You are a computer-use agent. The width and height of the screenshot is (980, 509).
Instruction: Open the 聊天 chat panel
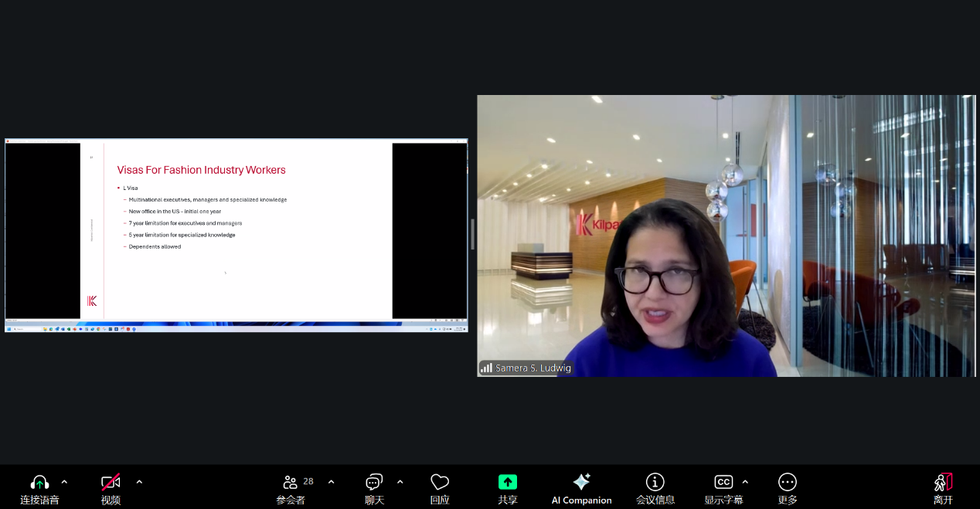point(374,483)
